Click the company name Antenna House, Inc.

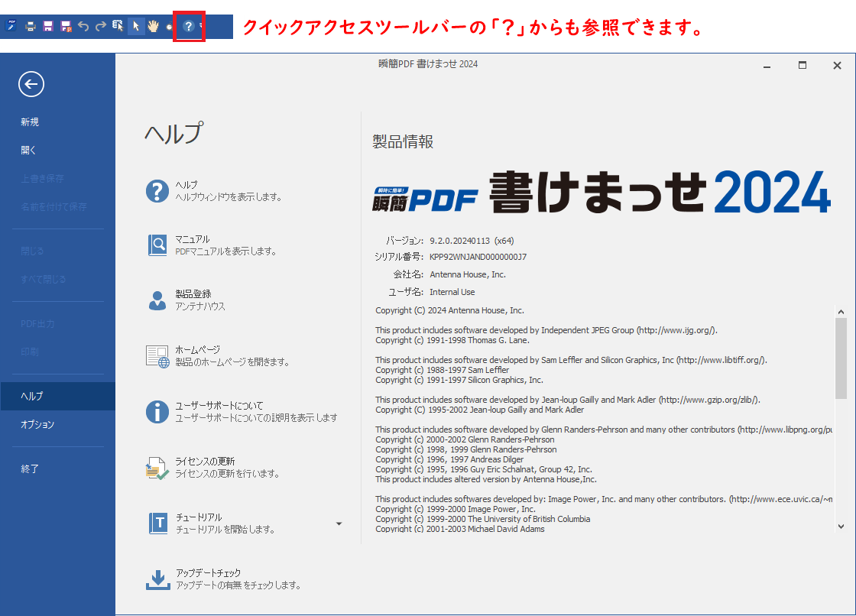point(468,274)
